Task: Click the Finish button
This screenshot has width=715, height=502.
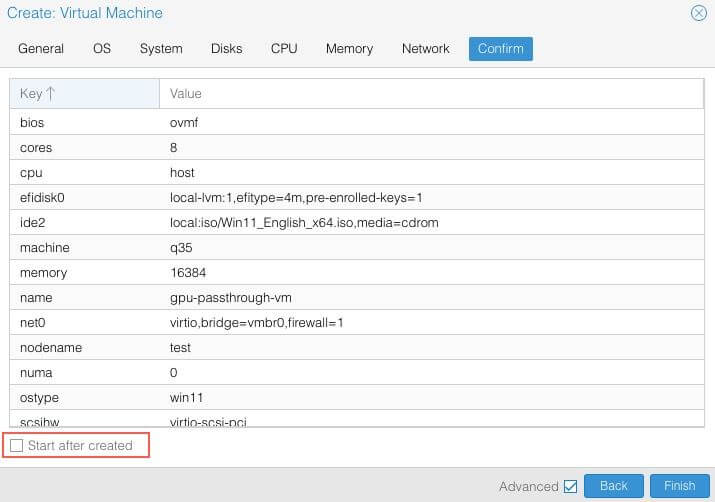Action: click(679, 486)
